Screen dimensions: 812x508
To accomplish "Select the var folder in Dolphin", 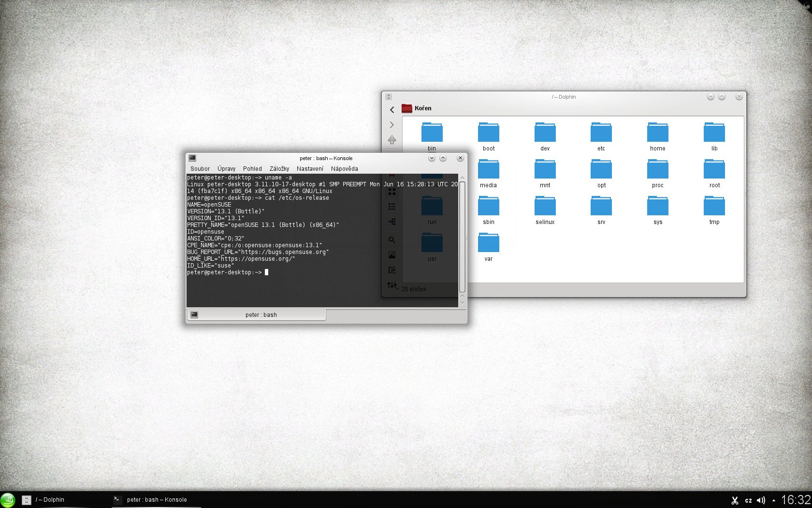I will coord(489,247).
